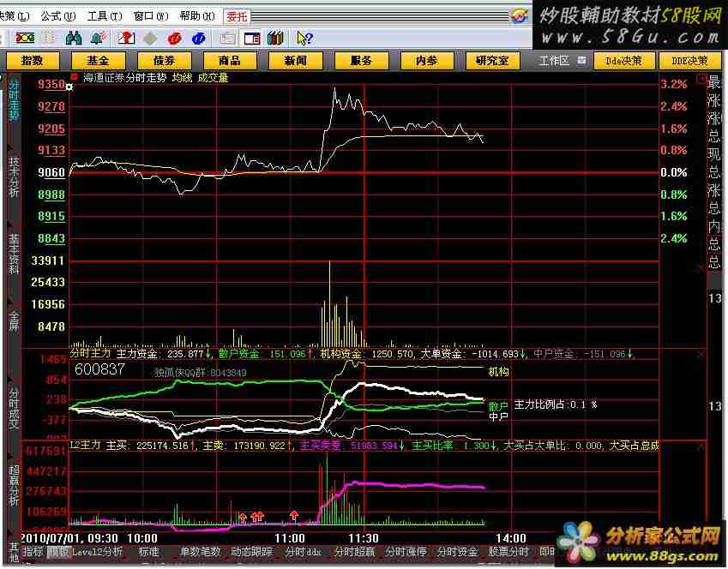This screenshot has width=728, height=569.
Task: Open the 帮助(H) menu
Action: pyautogui.click(x=197, y=16)
